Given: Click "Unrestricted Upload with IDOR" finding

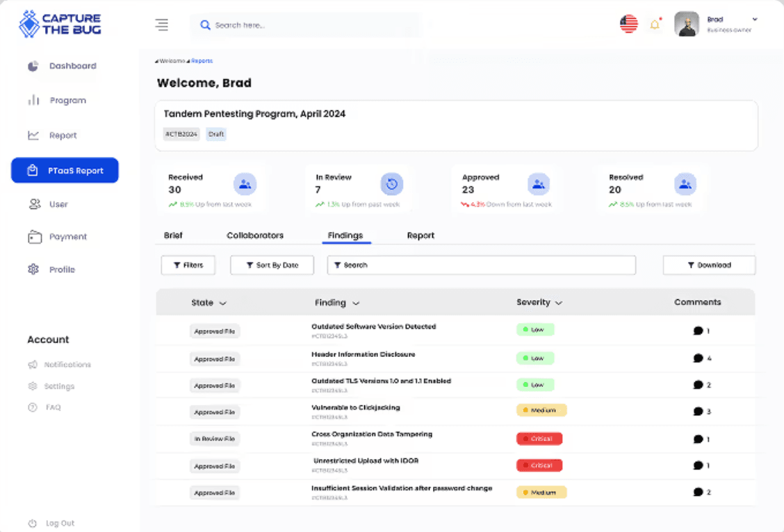Looking at the screenshot, I should (366, 460).
